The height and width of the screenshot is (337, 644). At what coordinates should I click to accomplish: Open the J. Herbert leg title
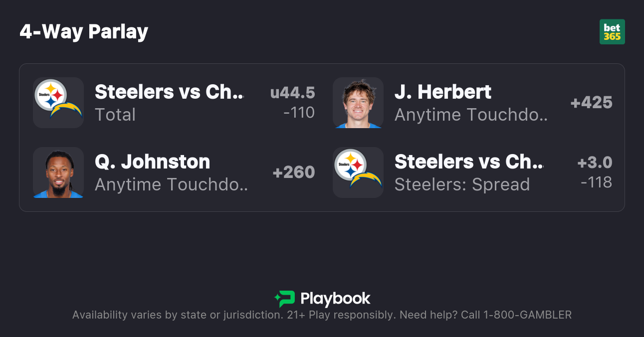pyautogui.click(x=443, y=92)
